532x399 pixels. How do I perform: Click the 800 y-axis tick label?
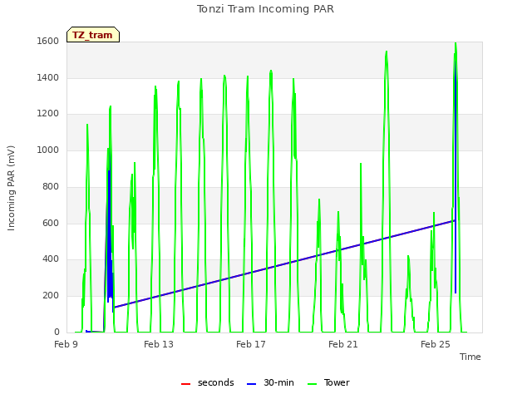click(x=51, y=186)
